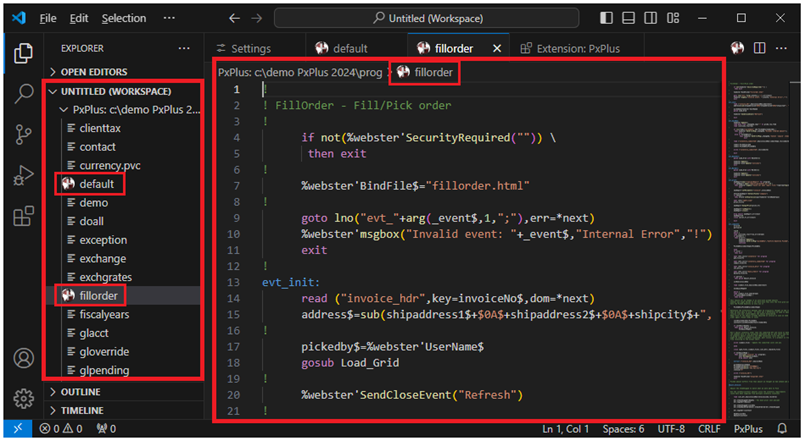Toggle the Secondary Side Bar layout icon

(x=653, y=18)
